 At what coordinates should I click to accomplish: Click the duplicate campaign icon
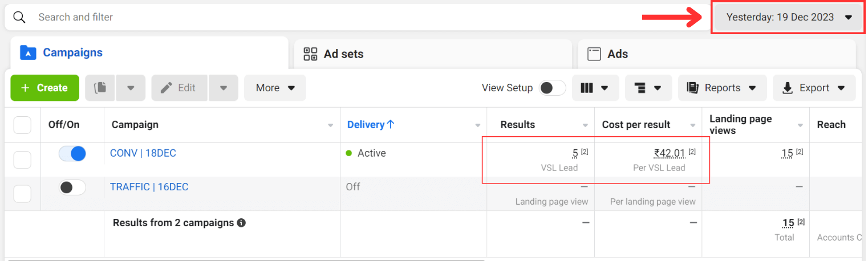point(100,88)
